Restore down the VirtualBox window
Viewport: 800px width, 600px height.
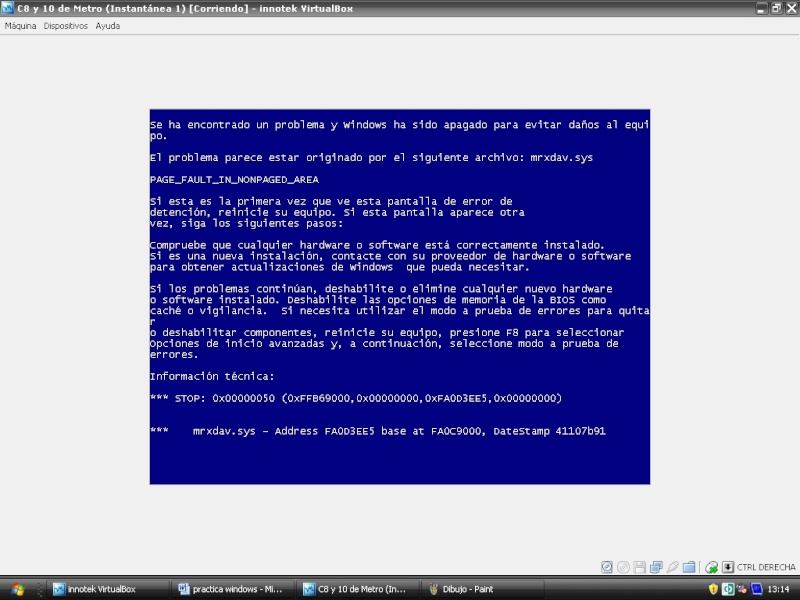click(x=777, y=8)
